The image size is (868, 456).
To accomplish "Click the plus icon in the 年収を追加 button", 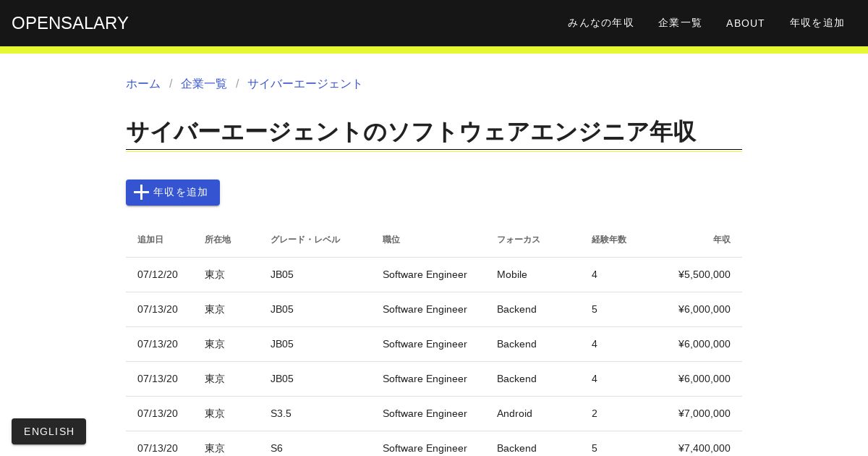I will pyautogui.click(x=141, y=193).
